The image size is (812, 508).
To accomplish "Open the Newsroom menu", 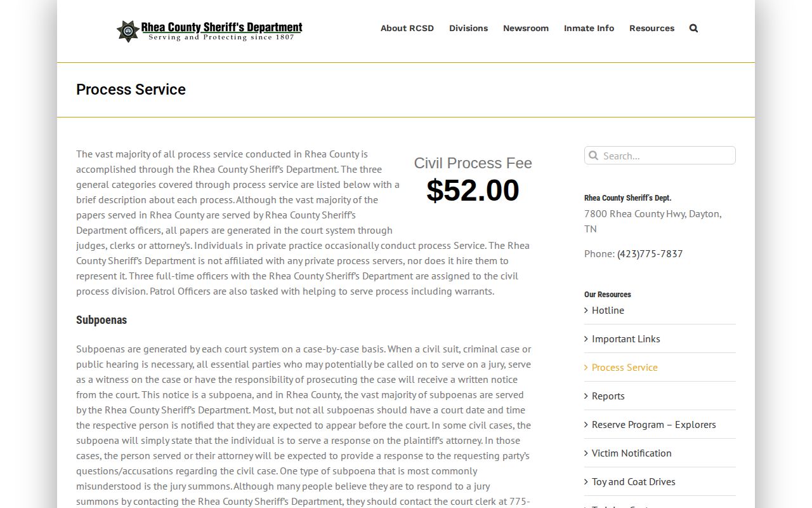I will [x=526, y=28].
